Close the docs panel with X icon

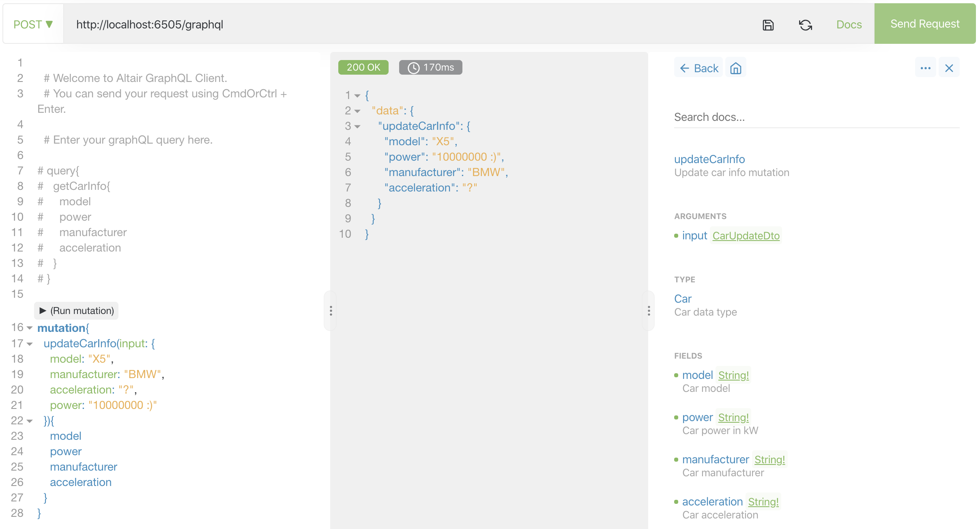(x=949, y=68)
